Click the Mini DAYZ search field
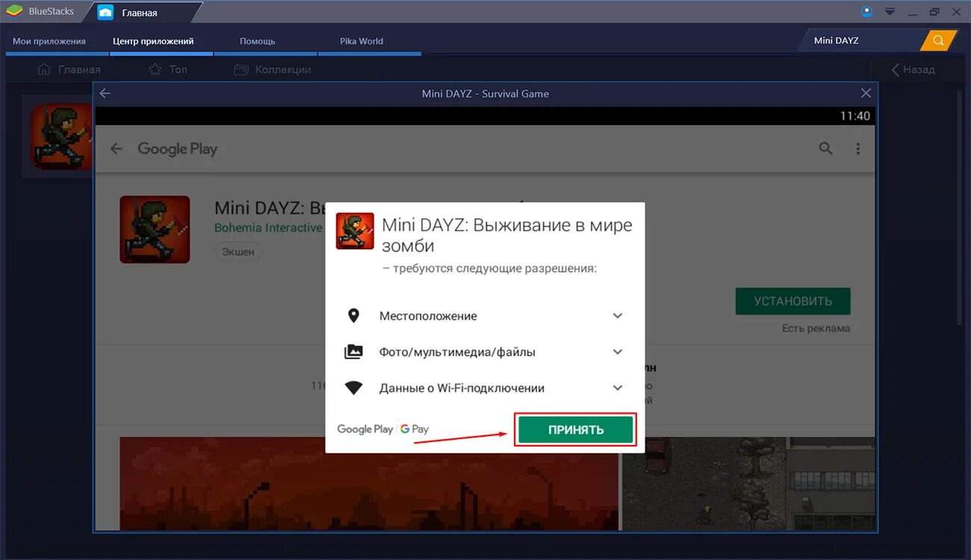 coord(863,40)
